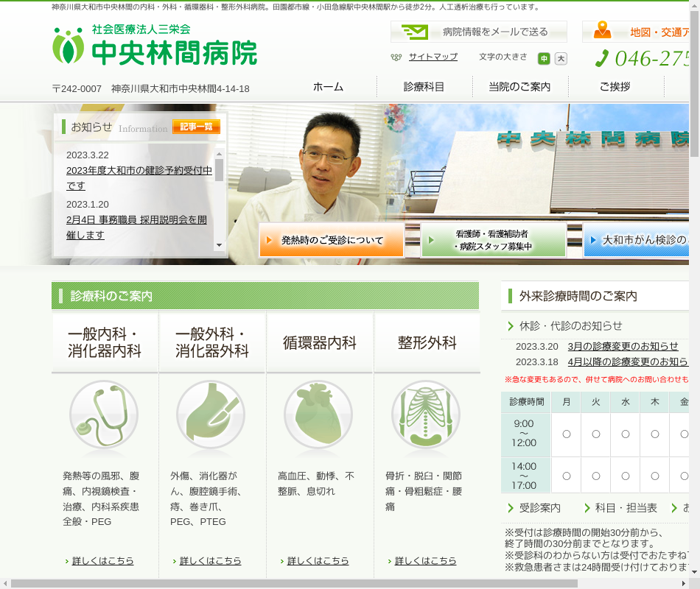Click the green phone handset icon
The height and width of the screenshot is (589, 700).
tap(602, 58)
